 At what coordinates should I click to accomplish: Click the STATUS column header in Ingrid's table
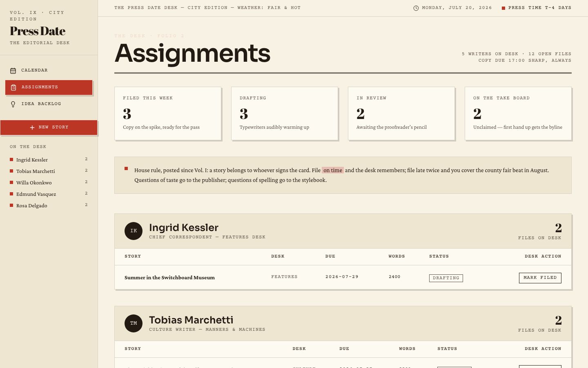point(439,256)
